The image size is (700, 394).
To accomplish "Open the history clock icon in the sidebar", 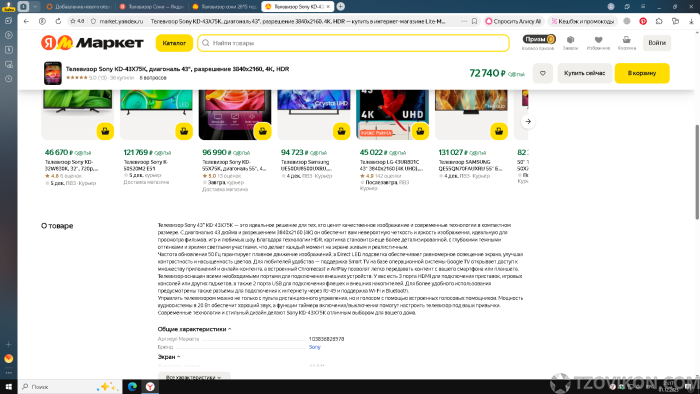I will tap(8, 79).
